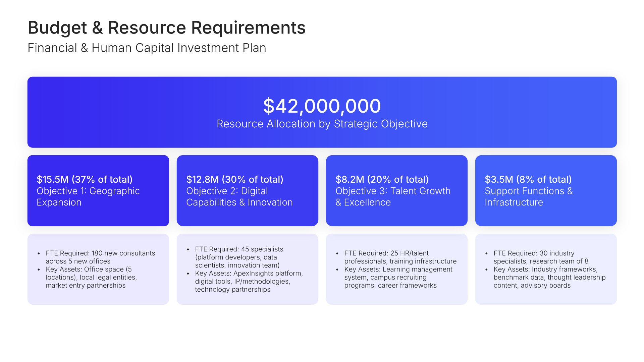Click the $42,000,000 total figure
The image size is (644, 362).
(322, 106)
